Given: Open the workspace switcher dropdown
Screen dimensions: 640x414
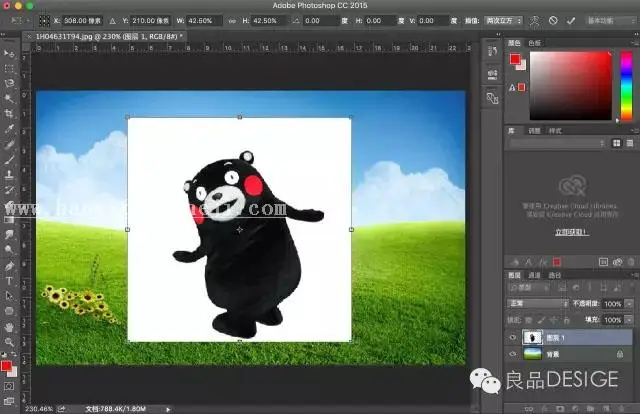Looking at the screenshot, I should (610, 20).
